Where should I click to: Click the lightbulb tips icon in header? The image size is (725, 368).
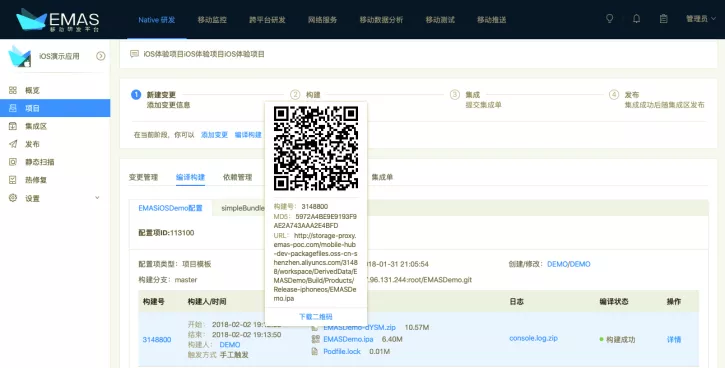[609, 19]
